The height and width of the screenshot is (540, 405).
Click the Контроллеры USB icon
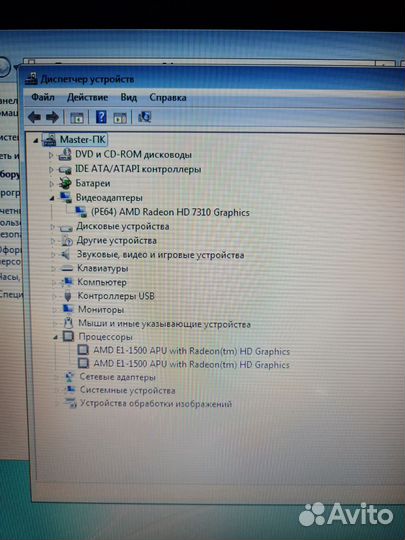tap(68, 296)
